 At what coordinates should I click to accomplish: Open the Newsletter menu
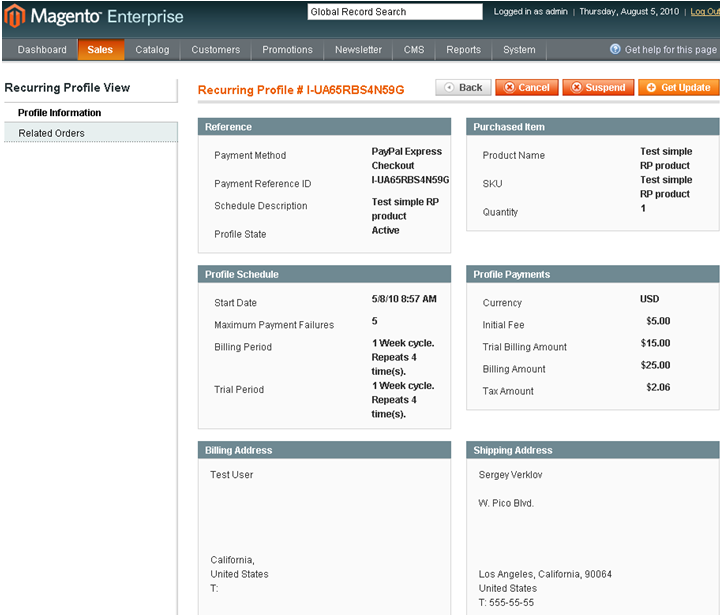358,50
